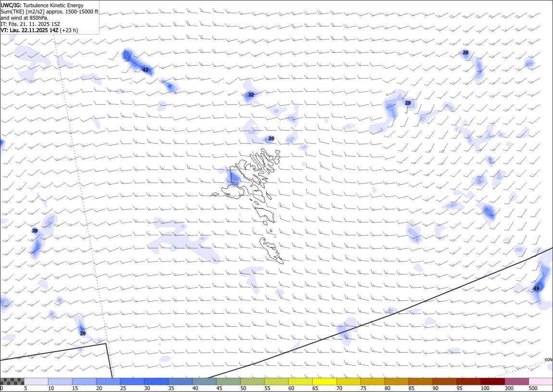Select the 80–85 orange-brown scale segment
Screen dimensions: 553x392
click(x=396, y=381)
